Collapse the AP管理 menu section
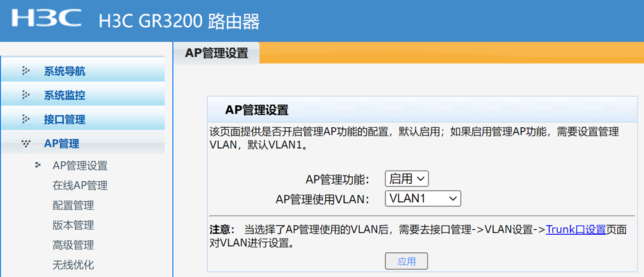Screen dimensions: 644x277 pyautogui.click(x=82, y=144)
